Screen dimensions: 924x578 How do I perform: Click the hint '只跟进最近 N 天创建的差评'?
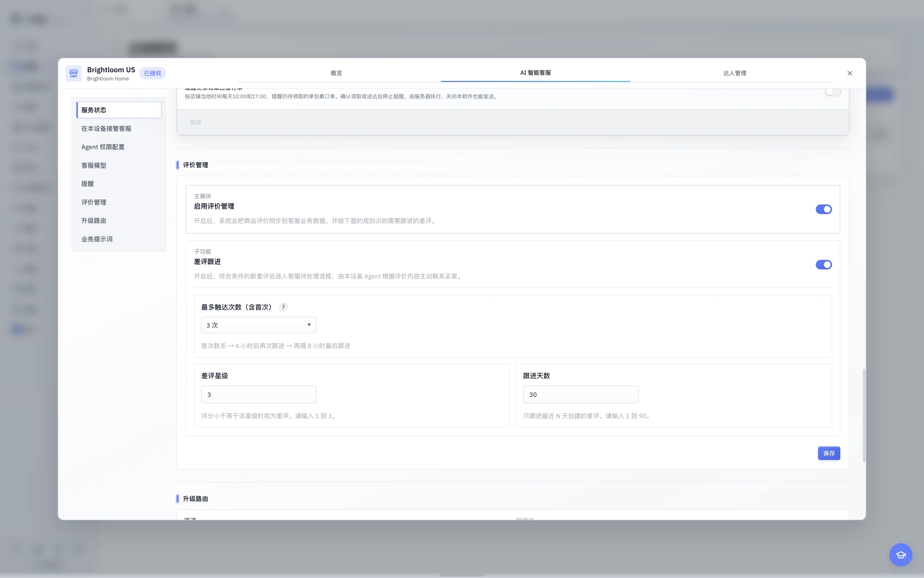click(x=561, y=416)
